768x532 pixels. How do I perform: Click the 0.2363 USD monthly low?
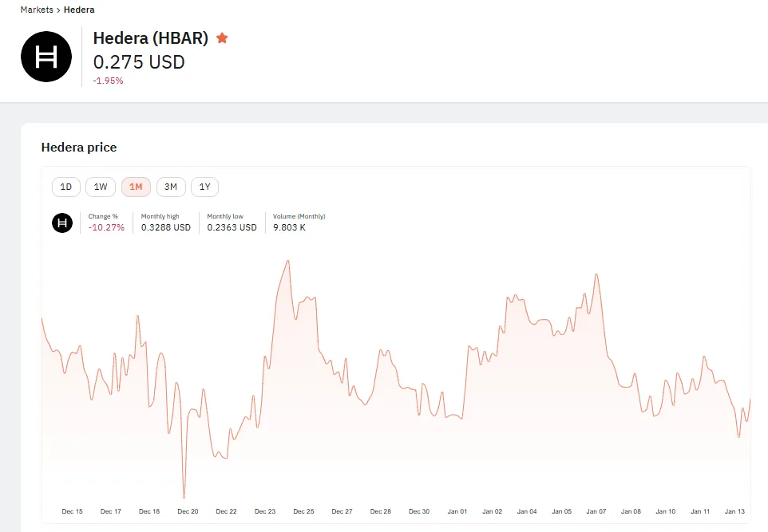pyautogui.click(x=232, y=227)
